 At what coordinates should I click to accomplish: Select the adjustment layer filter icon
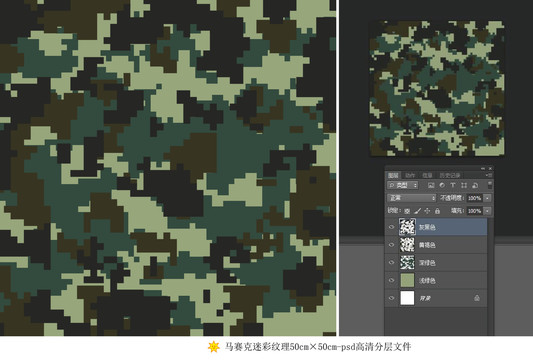point(442,185)
